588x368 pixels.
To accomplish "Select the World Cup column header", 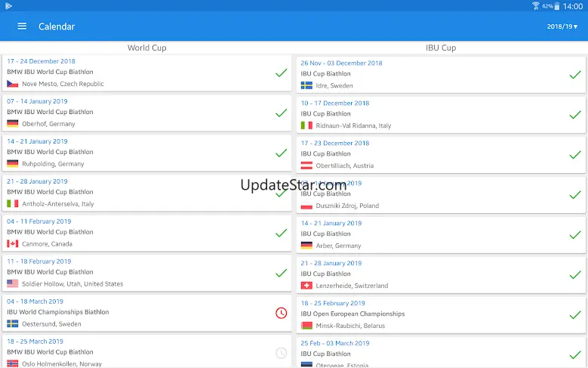I will 147,48.
